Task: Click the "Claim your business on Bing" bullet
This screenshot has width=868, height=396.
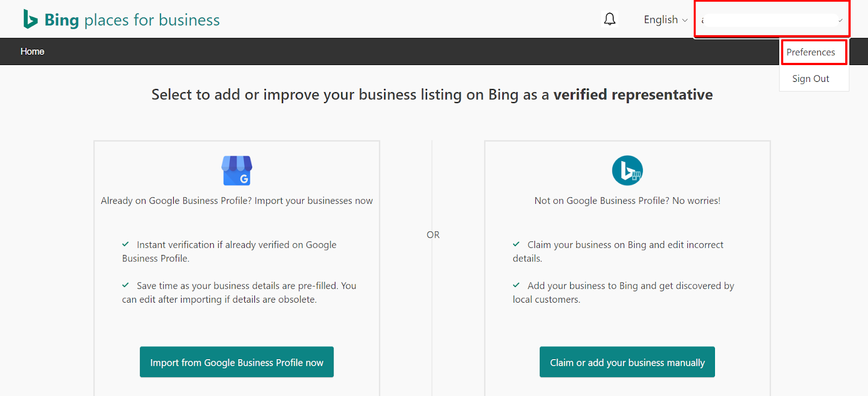Action: coord(618,252)
